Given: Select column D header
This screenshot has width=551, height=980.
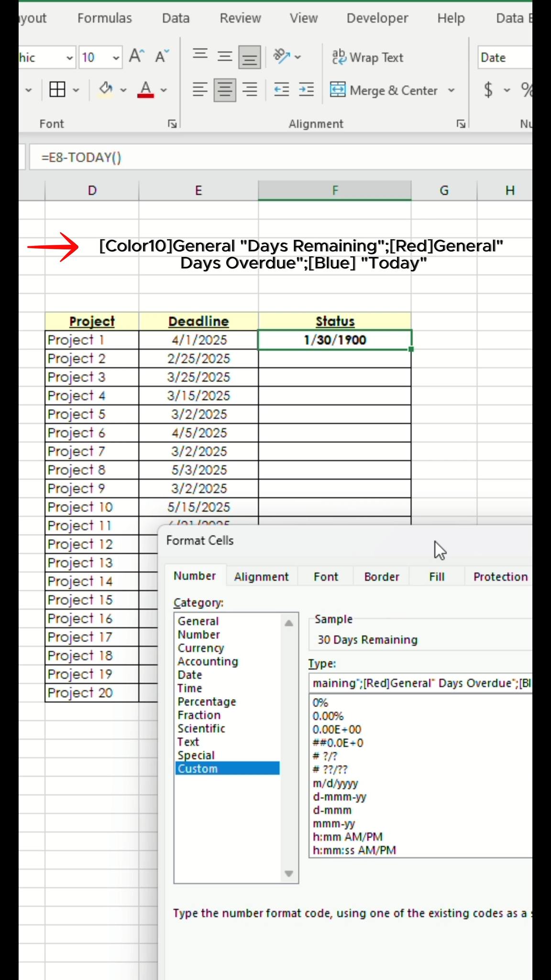Looking at the screenshot, I should click(x=92, y=190).
